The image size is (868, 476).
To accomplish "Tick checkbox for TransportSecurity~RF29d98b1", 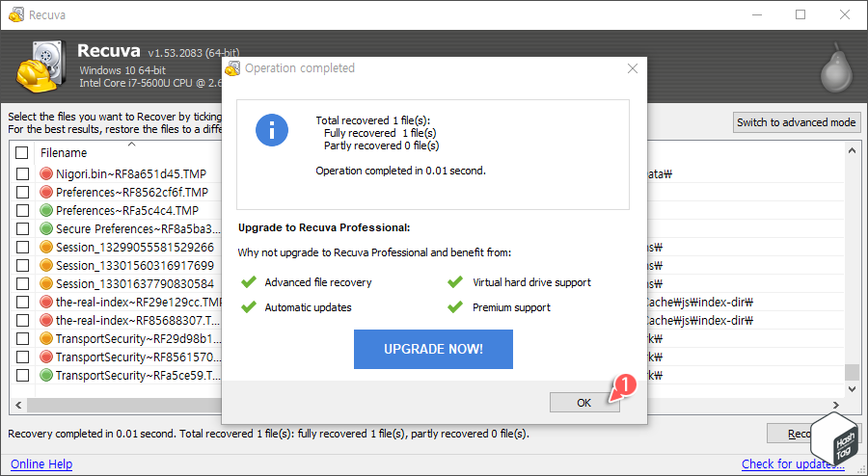I will tap(23, 339).
